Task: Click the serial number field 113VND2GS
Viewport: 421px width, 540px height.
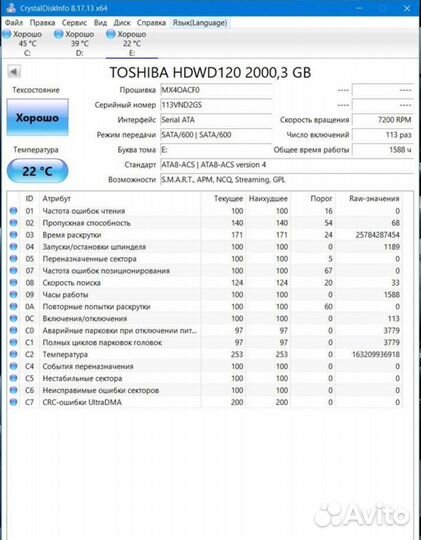Action: tap(216, 105)
